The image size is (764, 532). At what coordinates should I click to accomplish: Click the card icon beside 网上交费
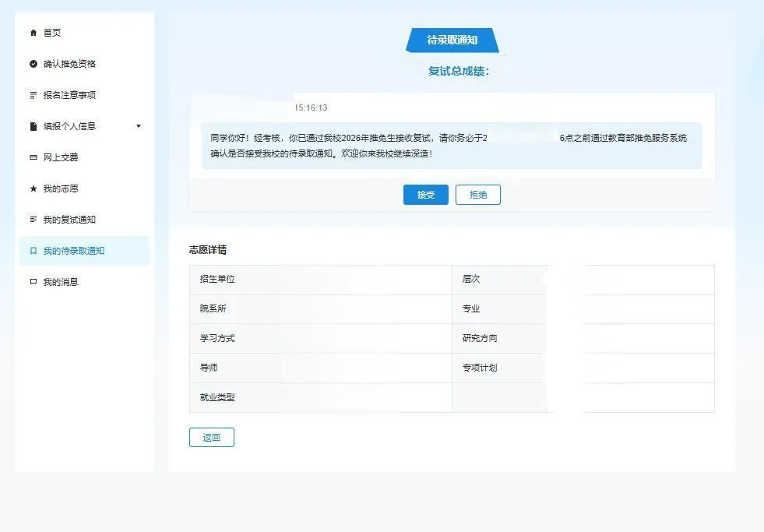point(33,157)
